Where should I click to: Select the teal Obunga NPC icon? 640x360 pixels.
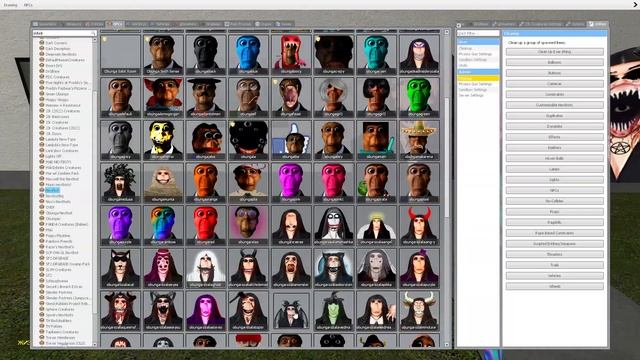pos(376,55)
